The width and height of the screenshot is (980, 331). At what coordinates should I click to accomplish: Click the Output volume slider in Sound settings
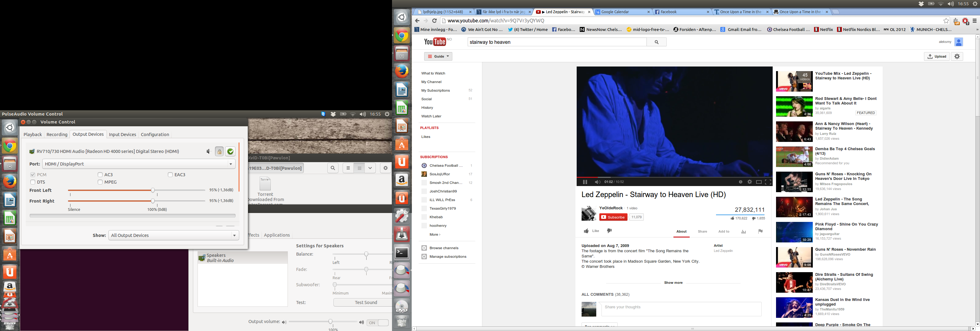tap(331, 322)
